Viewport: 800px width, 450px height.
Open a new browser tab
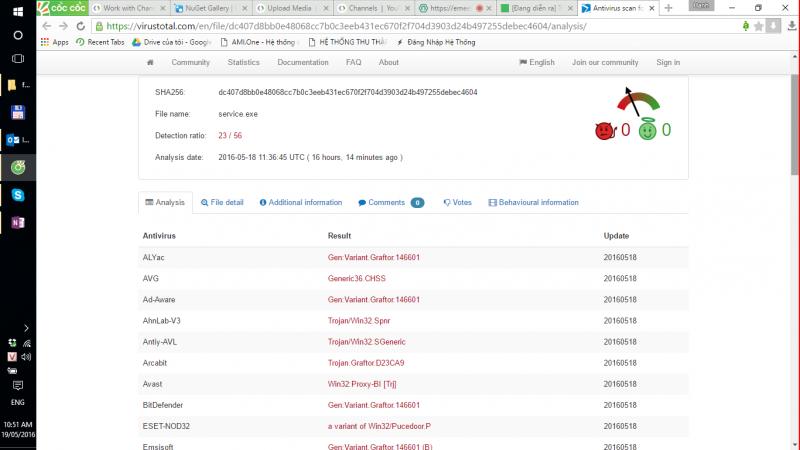click(x=668, y=8)
